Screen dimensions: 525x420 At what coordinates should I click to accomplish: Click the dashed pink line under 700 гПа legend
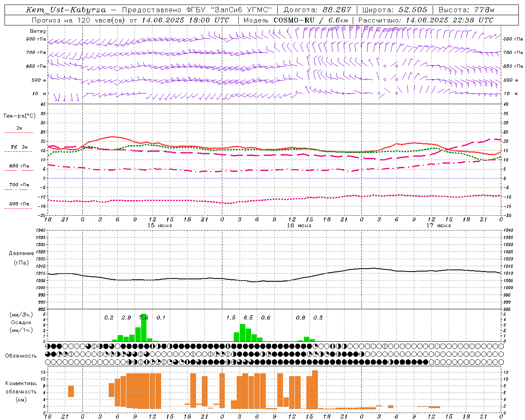[x=18, y=189]
